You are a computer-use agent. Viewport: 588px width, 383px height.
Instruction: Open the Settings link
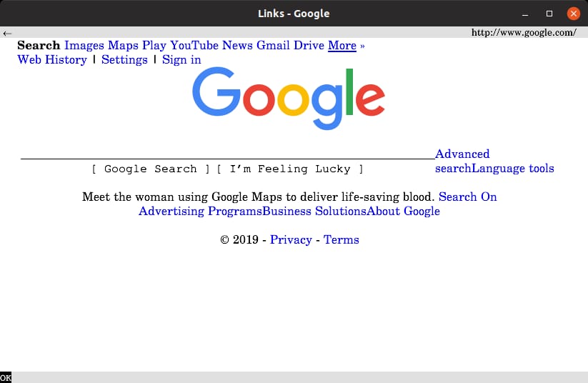[124, 60]
